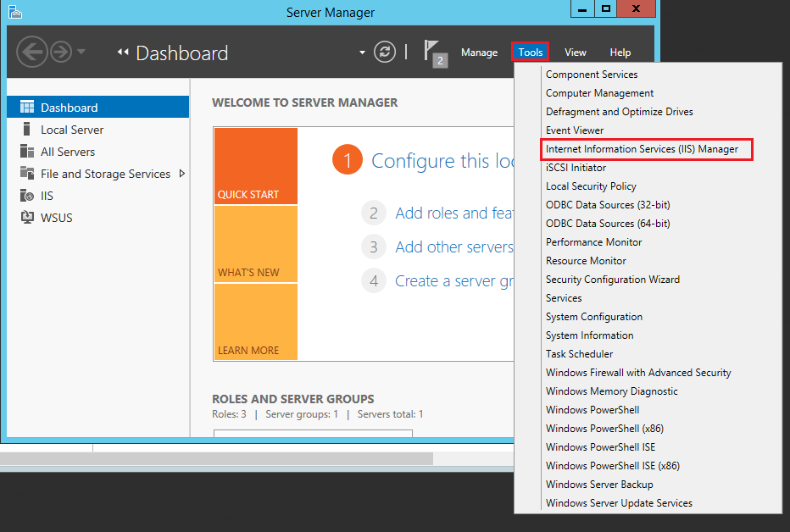Select Internet Information Services (IIS) Manager
The image size is (790, 532).
coord(642,149)
